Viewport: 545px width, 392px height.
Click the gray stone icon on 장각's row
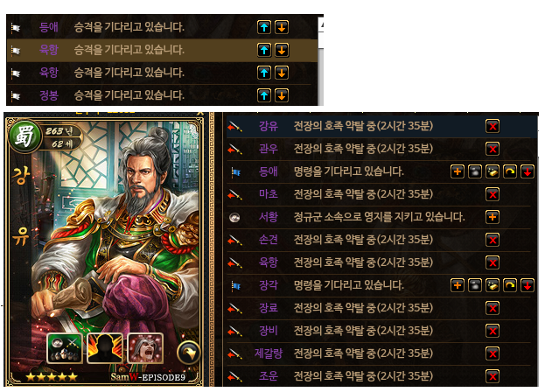tap(475, 285)
